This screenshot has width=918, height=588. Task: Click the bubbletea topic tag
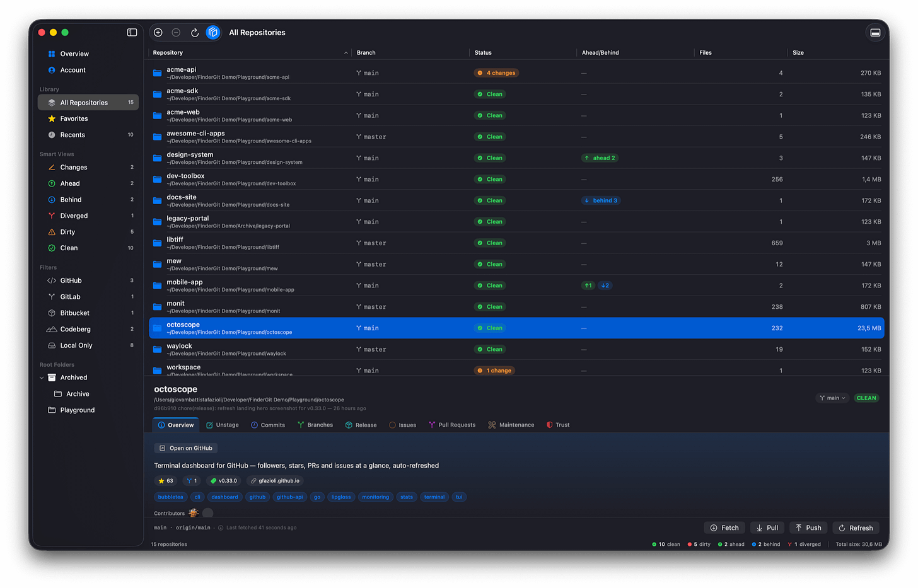(171, 497)
